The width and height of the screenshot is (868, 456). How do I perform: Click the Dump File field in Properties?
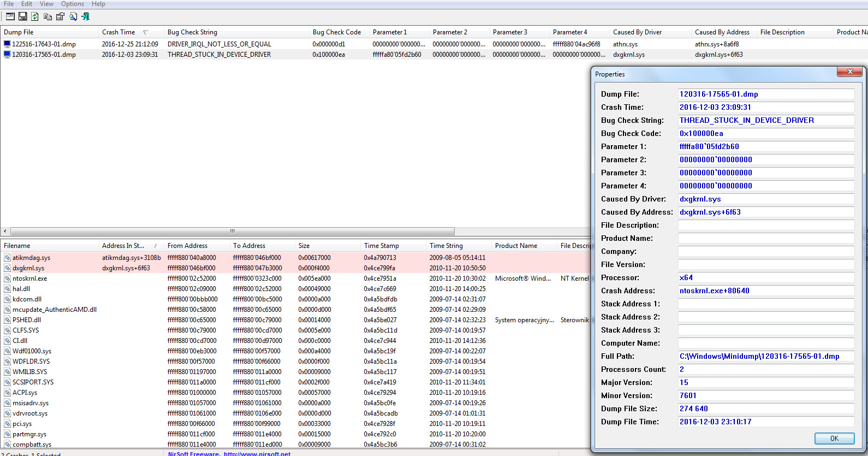766,94
